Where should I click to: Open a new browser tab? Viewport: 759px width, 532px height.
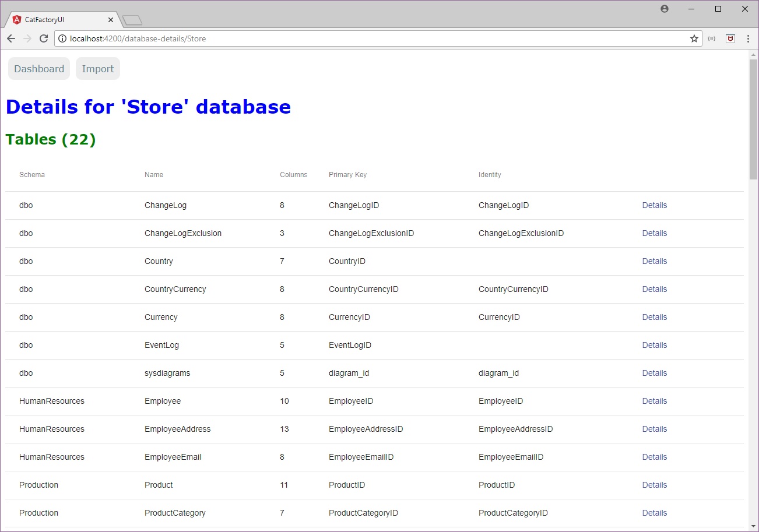click(132, 20)
